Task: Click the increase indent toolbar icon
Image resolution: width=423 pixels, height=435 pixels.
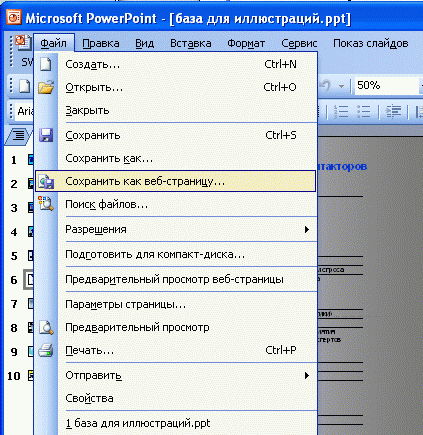Action: (x=393, y=112)
